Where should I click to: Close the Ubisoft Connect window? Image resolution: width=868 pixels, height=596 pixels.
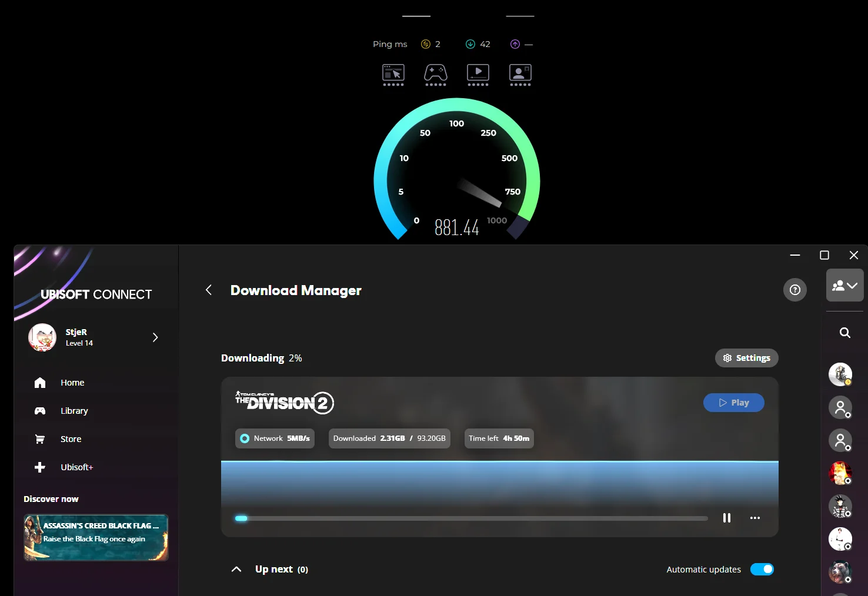tap(854, 255)
